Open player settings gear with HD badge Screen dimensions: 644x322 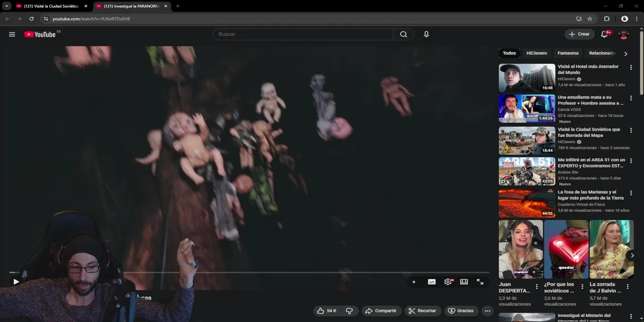[x=448, y=282]
